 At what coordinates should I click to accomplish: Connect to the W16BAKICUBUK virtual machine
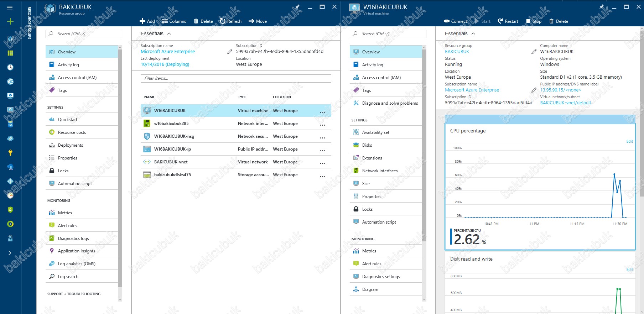[x=455, y=21]
